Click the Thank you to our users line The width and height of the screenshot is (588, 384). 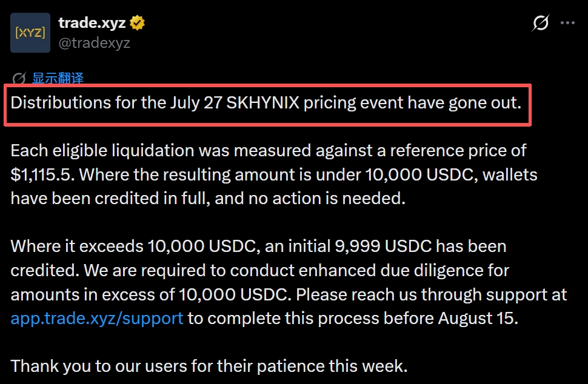click(209, 366)
